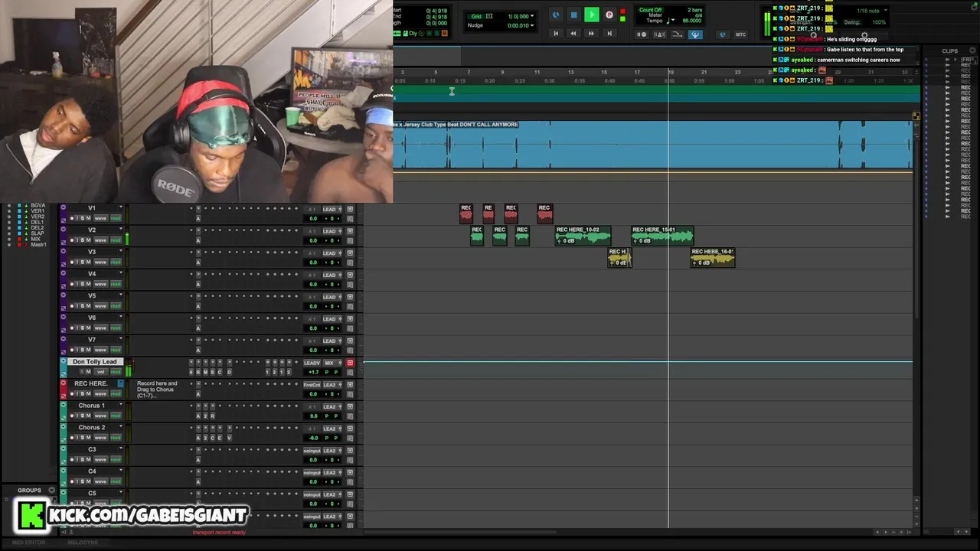Click V1 volume value 0.0
This screenshot has height=551, width=980.
point(313,218)
